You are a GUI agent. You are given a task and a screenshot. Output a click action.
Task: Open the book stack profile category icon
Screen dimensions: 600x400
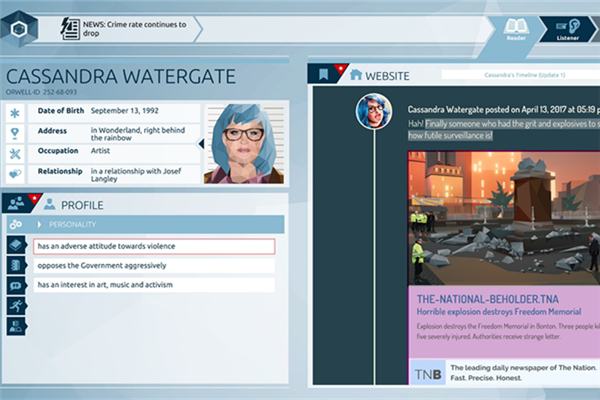tap(16, 245)
